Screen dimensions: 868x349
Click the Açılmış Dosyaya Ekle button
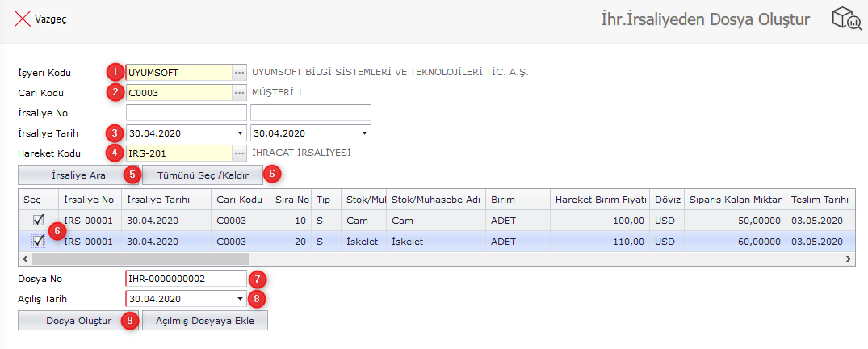tap(204, 321)
